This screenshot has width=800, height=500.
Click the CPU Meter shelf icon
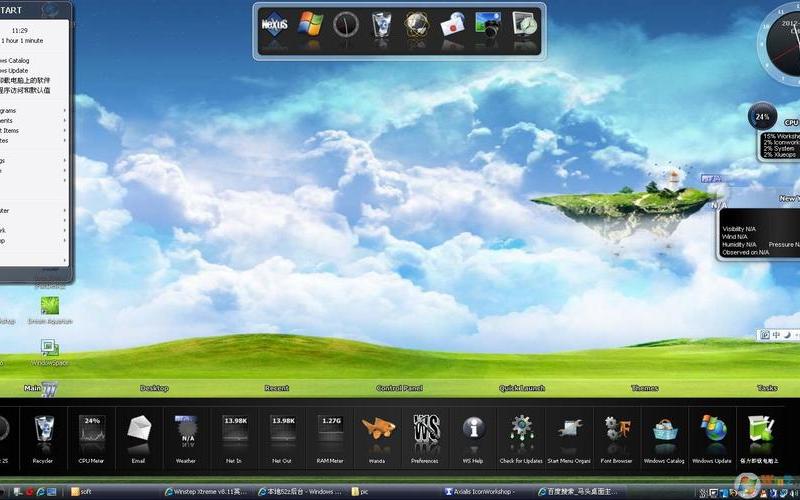[92, 428]
